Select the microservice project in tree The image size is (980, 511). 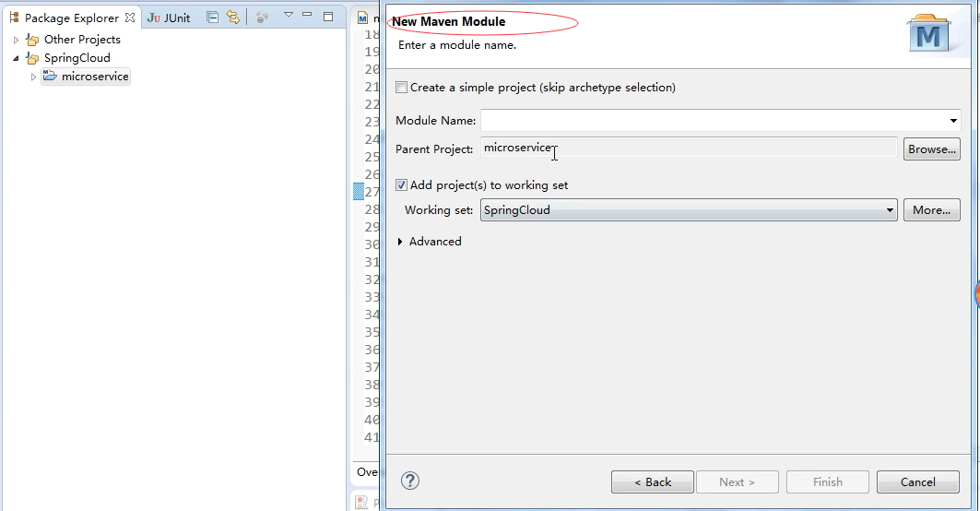(95, 77)
